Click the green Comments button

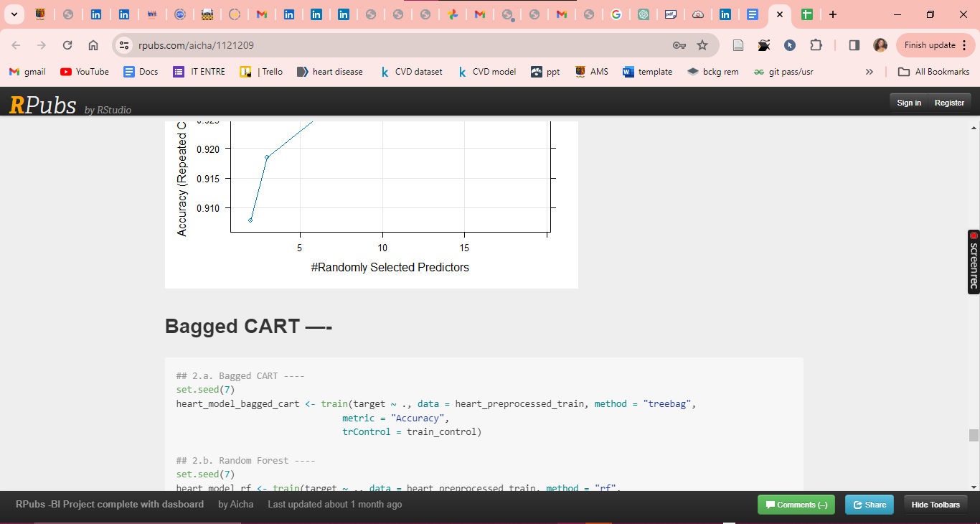(796, 505)
